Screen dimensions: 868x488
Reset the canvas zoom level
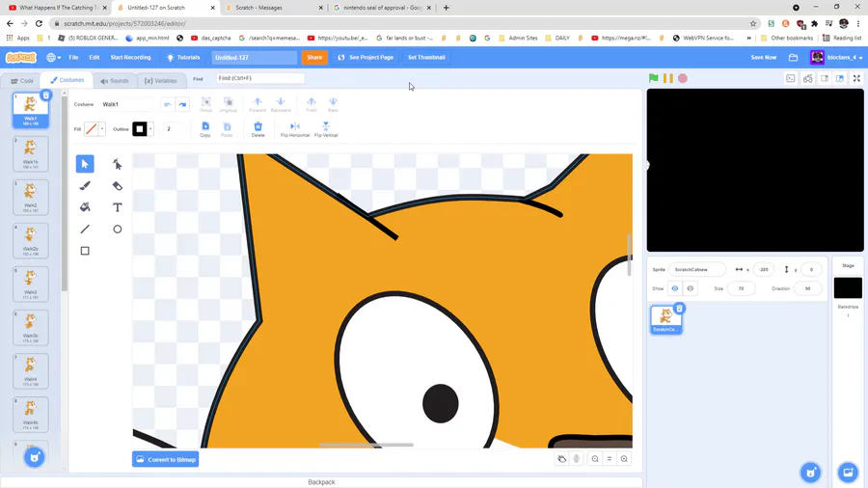(x=610, y=459)
